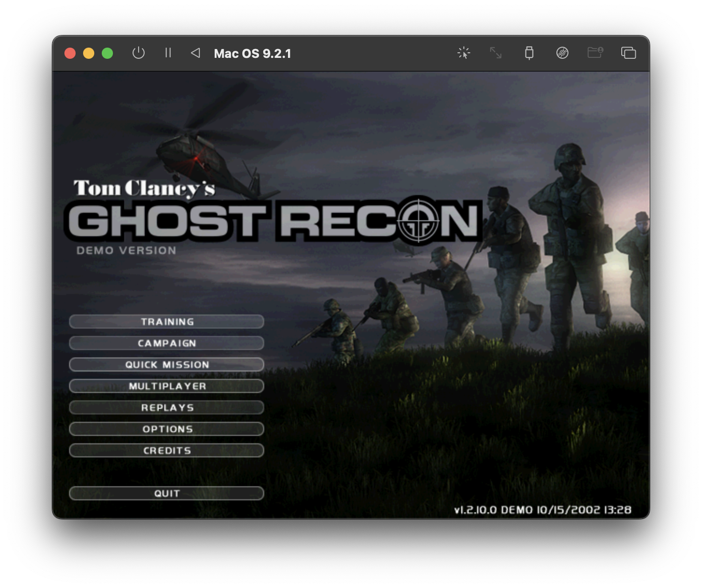This screenshot has height=588, width=702.
Task: Select Quick Mission
Action: coord(167,364)
